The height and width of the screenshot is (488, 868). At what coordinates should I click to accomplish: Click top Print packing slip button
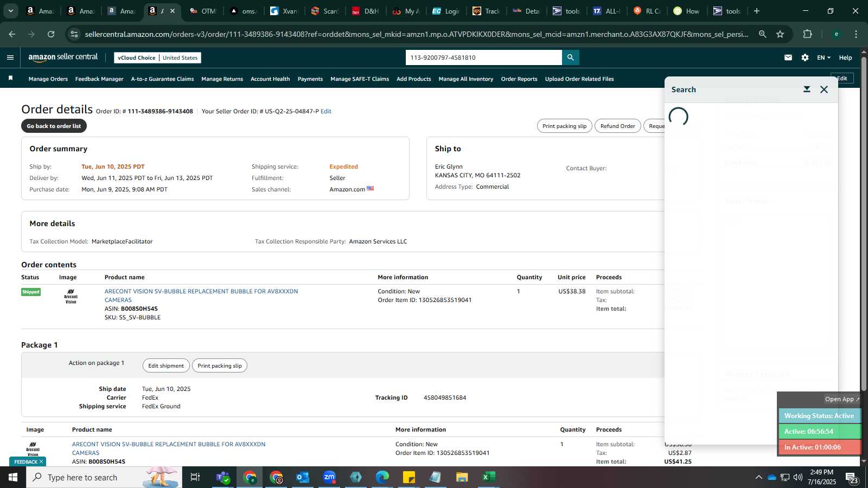click(x=564, y=126)
